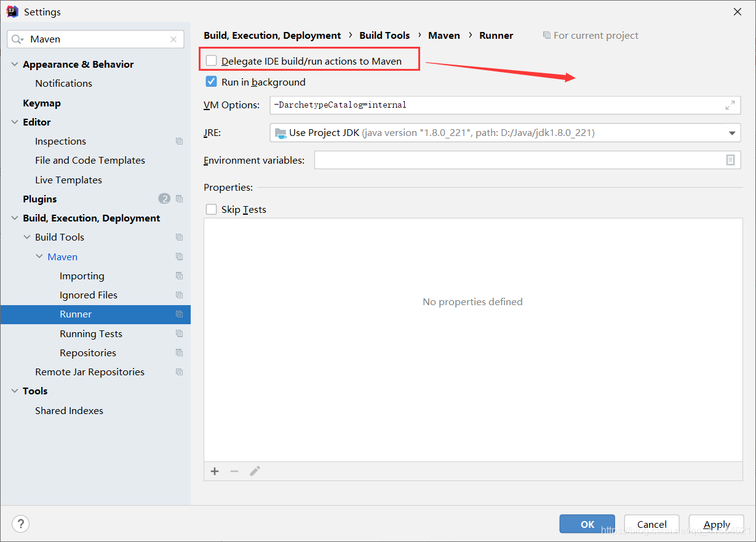Click Maven breadcrumb
756x542 pixels.
[444, 36]
